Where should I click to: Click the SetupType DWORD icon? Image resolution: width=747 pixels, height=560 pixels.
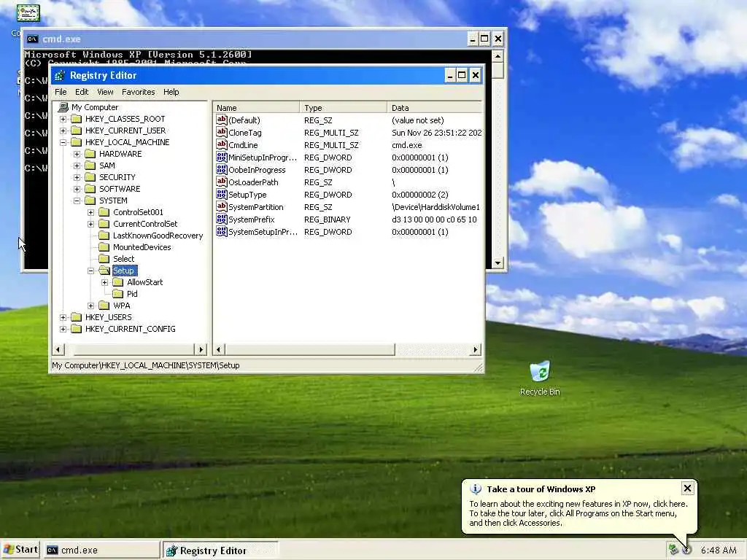[x=222, y=194]
